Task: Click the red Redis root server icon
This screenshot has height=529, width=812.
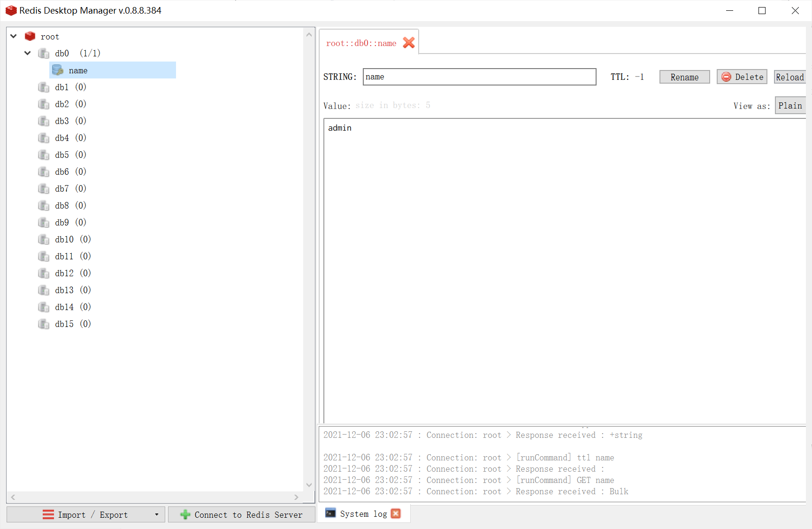Action: tap(30, 36)
